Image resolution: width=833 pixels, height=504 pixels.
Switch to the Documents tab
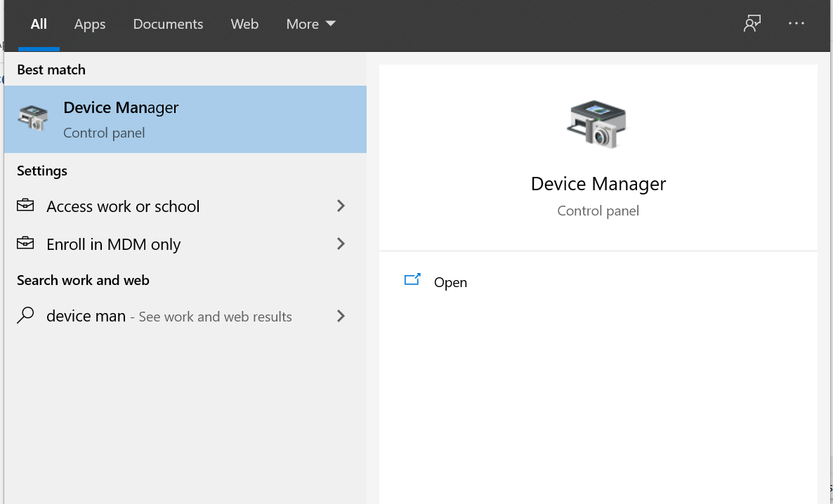pyautogui.click(x=168, y=23)
